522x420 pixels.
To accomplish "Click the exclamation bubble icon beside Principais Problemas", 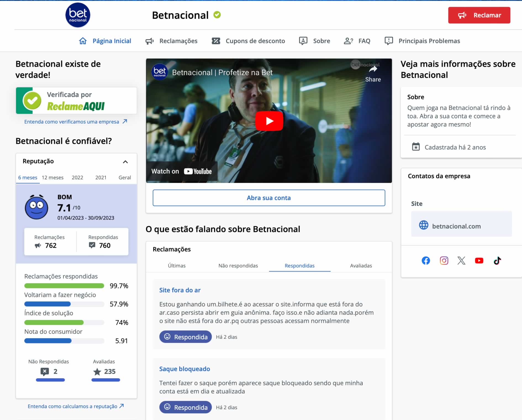I will pyautogui.click(x=389, y=41).
